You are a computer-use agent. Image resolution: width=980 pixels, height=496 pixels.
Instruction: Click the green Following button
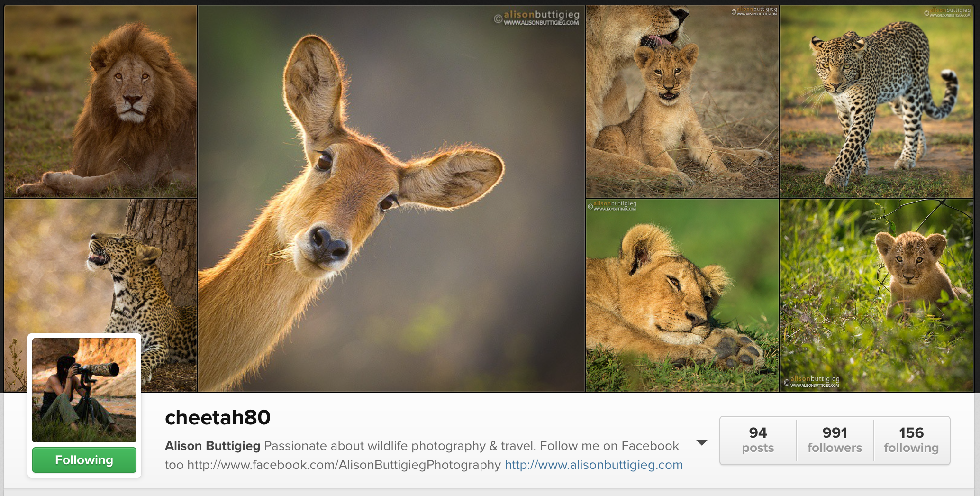(x=84, y=460)
